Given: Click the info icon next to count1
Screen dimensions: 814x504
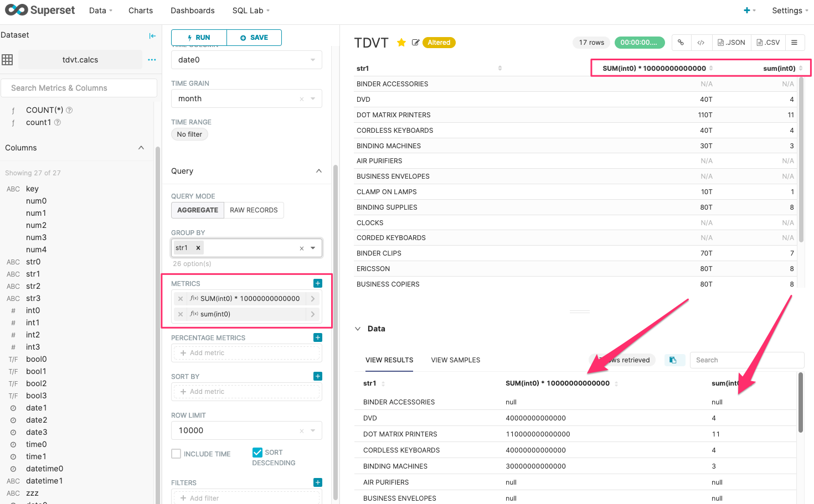Looking at the screenshot, I should [x=58, y=122].
